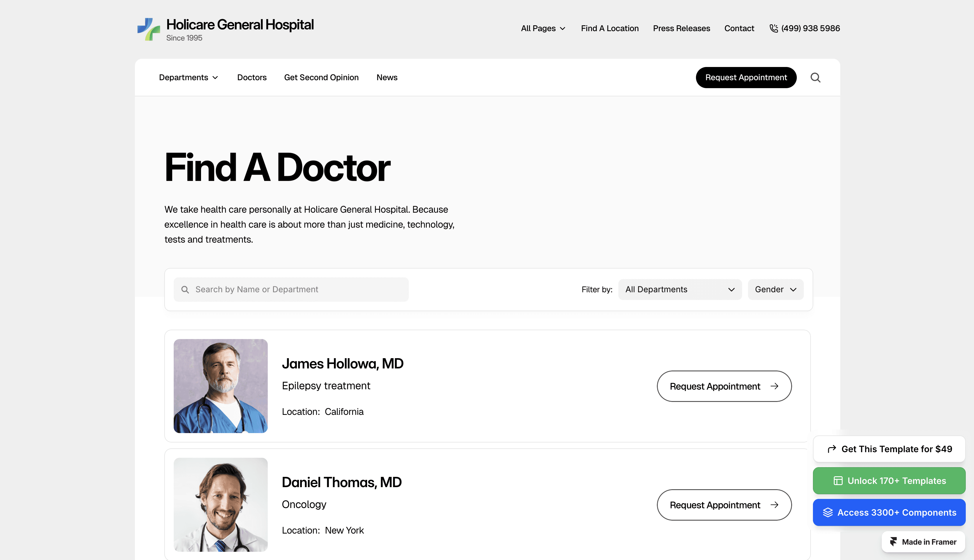974x560 pixels.
Task: Click arrow icon on Daniel Thomas's appointment button
Action: [x=774, y=504]
